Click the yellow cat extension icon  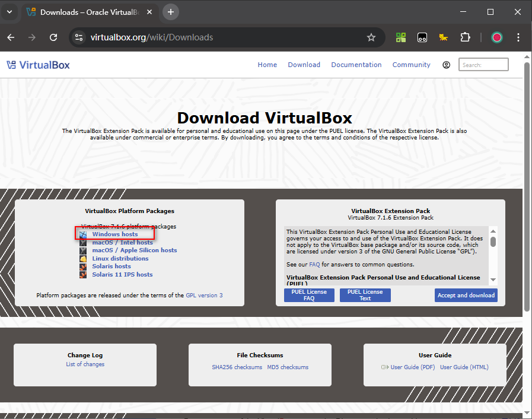443,37
